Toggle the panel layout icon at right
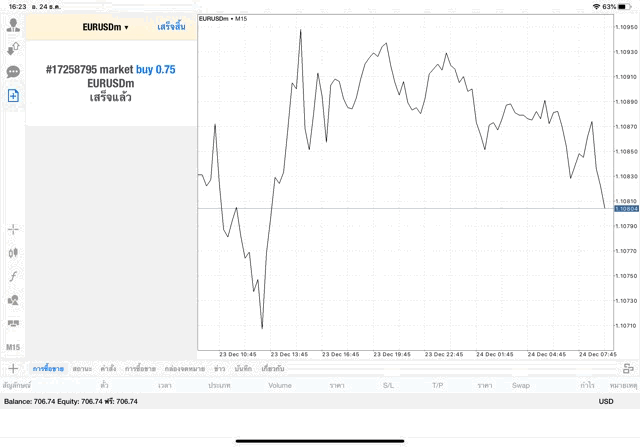 627,368
